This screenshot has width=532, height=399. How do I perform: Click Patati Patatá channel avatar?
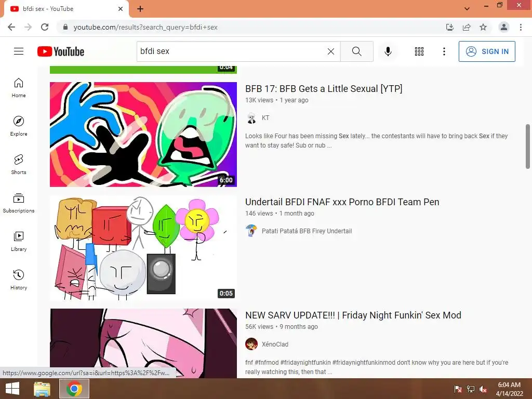point(251,231)
